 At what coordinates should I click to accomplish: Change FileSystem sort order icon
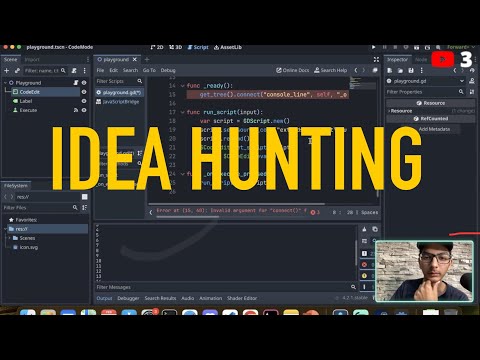85,207
